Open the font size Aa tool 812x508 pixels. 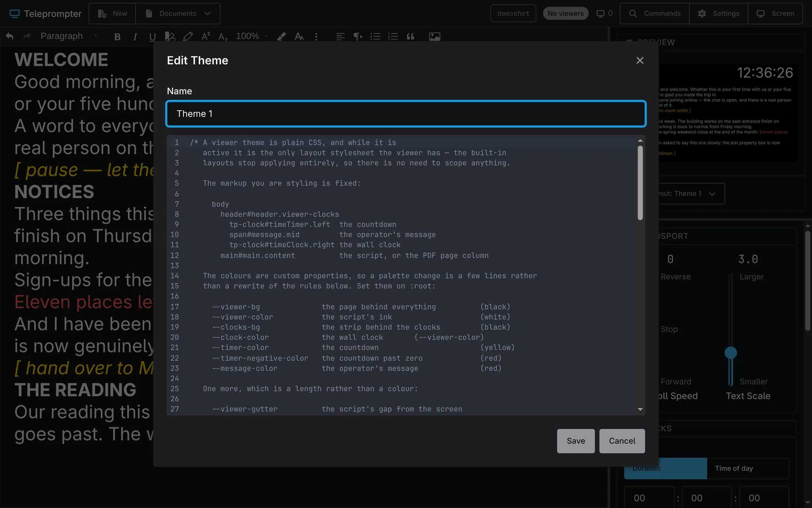pos(299,37)
